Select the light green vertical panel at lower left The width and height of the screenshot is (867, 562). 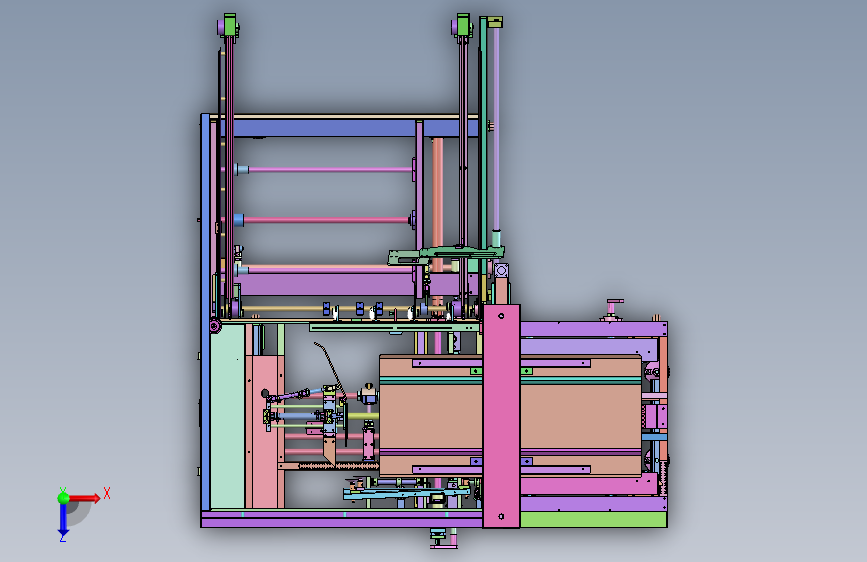227,416
